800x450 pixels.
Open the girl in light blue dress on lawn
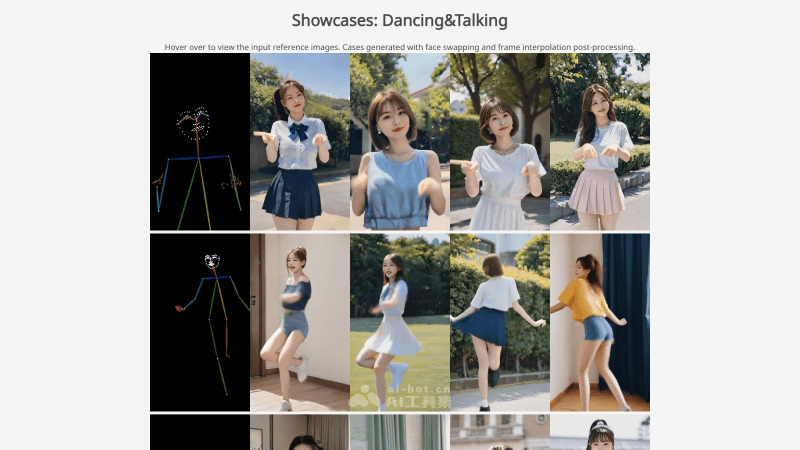[x=399, y=322]
